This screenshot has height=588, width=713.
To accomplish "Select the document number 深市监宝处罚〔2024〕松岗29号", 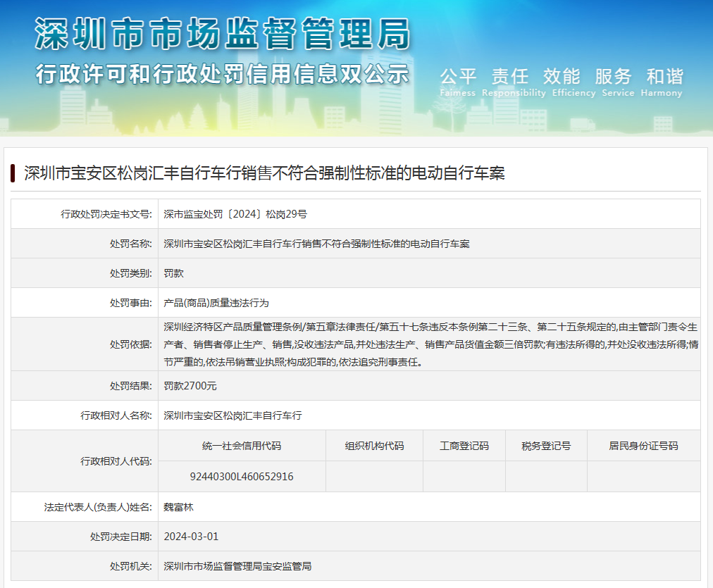I will click(x=235, y=214).
